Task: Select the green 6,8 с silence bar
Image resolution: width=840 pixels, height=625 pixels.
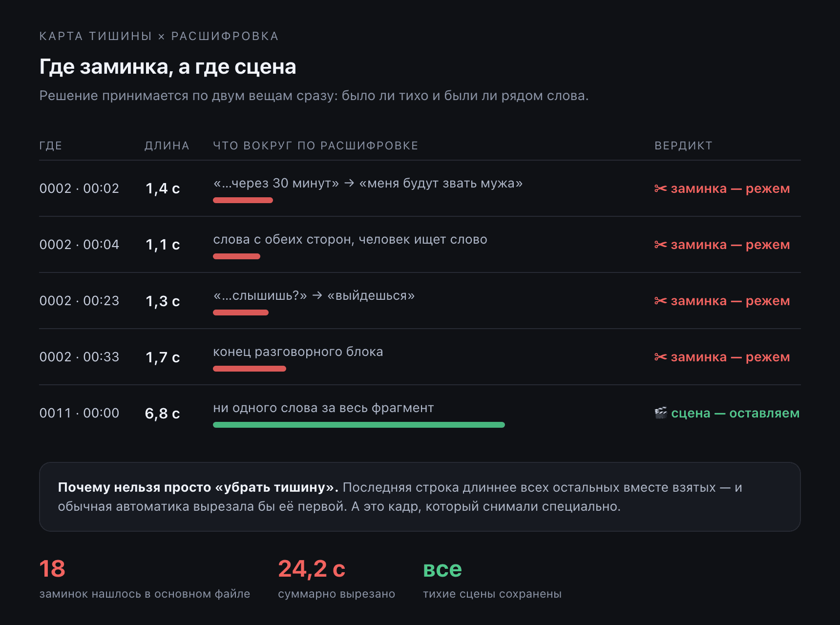Action: [x=359, y=425]
